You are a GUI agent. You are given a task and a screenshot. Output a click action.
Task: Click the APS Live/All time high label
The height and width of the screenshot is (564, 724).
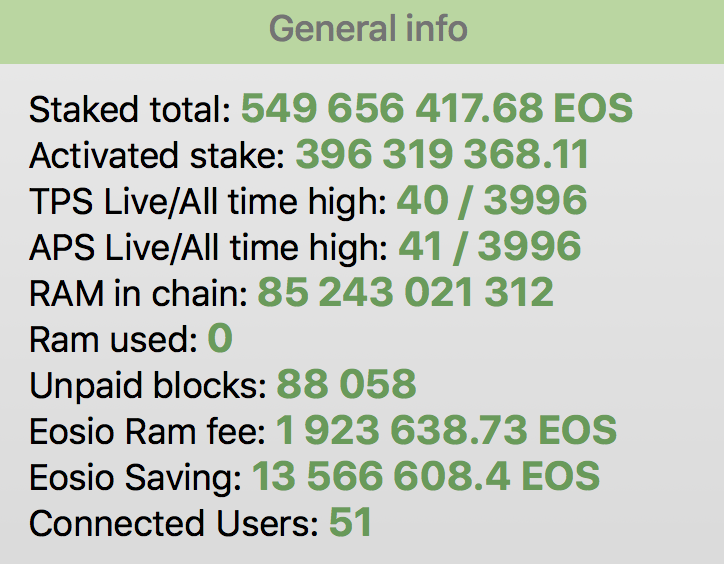point(208,247)
